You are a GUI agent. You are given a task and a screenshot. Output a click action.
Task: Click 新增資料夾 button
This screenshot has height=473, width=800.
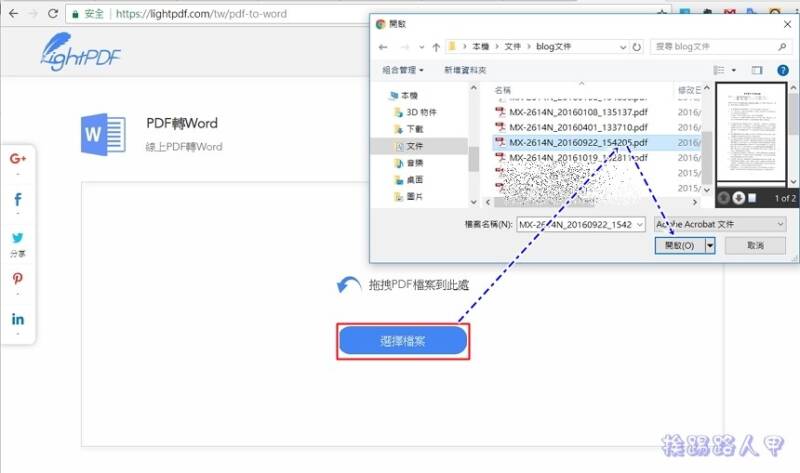465,70
